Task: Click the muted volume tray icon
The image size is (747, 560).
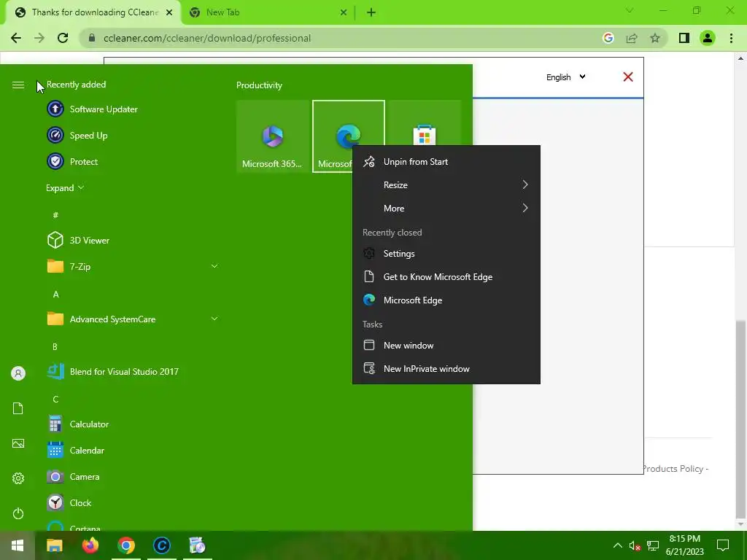Action: point(635,545)
